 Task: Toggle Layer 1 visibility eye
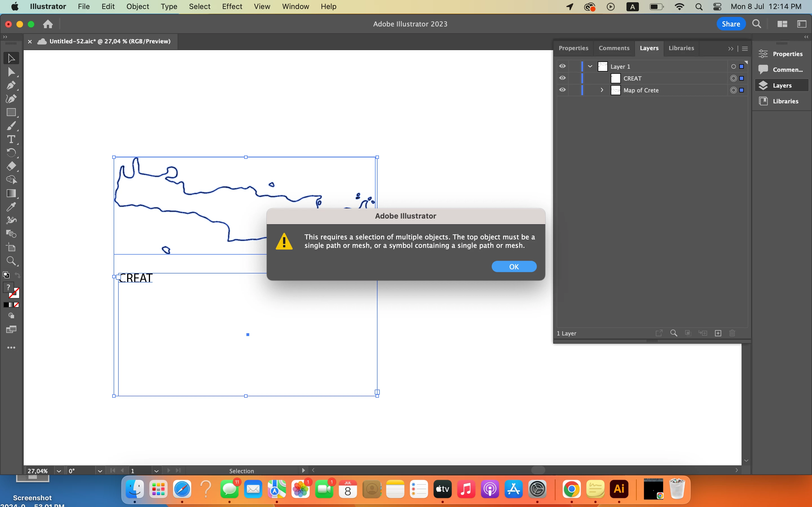click(x=562, y=66)
